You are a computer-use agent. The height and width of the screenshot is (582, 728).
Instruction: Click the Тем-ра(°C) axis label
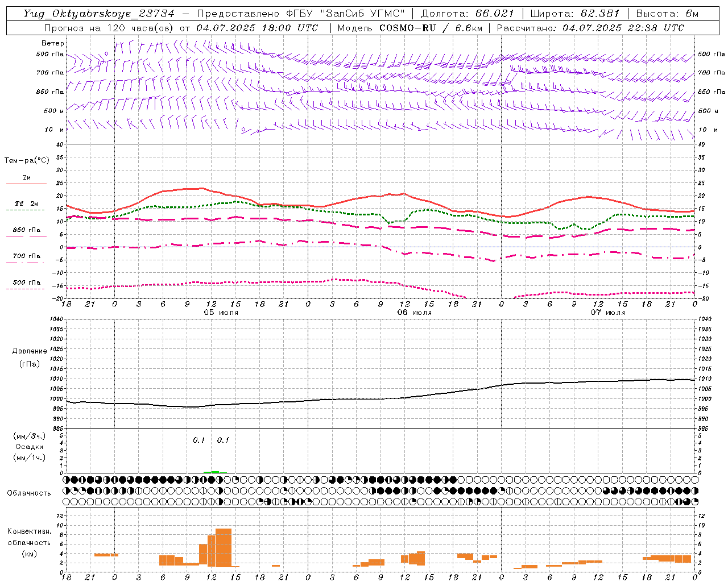pos(27,161)
